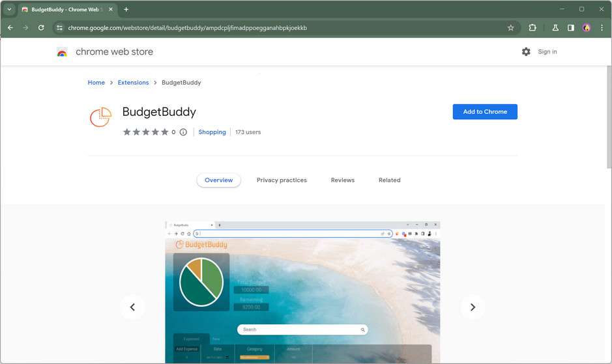Click the browser forward arrow
This screenshot has width=612, height=364.
tap(26, 28)
